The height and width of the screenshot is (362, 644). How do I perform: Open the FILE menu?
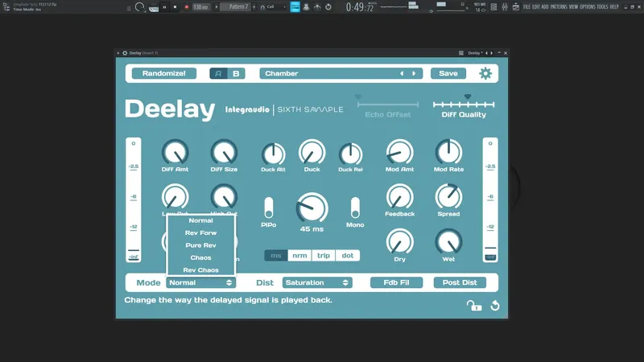(526, 7)
